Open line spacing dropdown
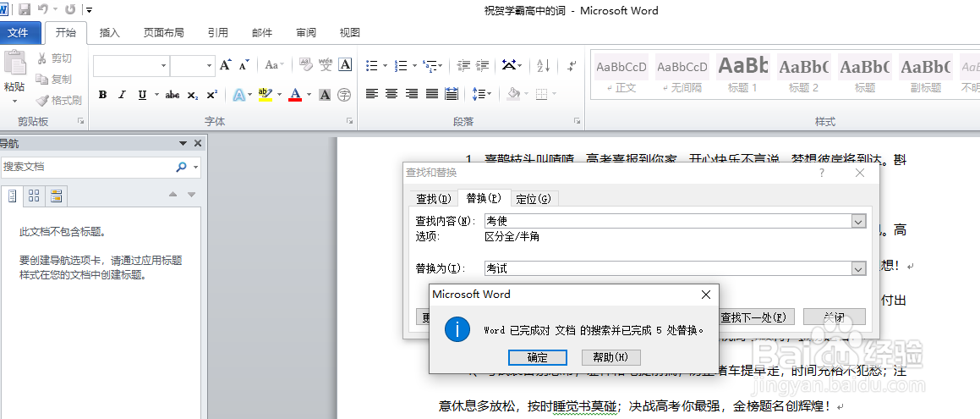 point(480,94)
